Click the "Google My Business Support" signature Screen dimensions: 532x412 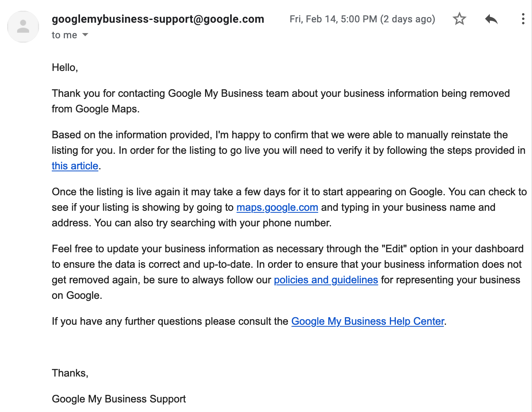tap(119, 399)
